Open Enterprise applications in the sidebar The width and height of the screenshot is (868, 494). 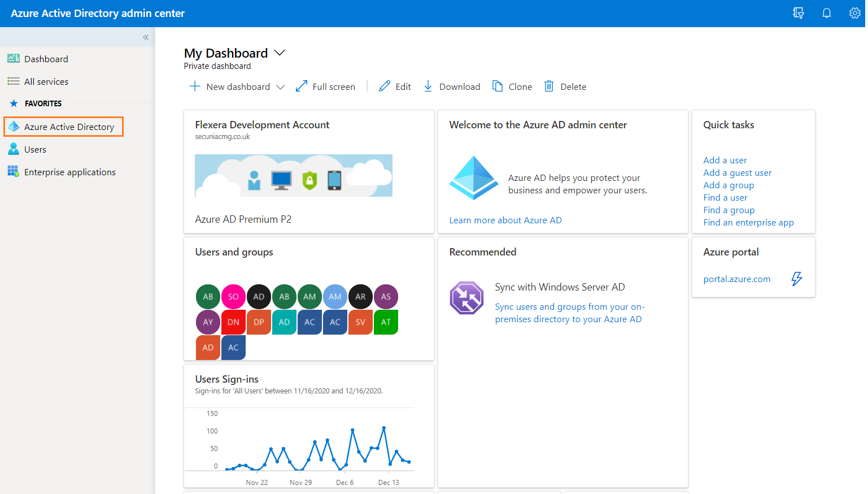tap(69, 172)
